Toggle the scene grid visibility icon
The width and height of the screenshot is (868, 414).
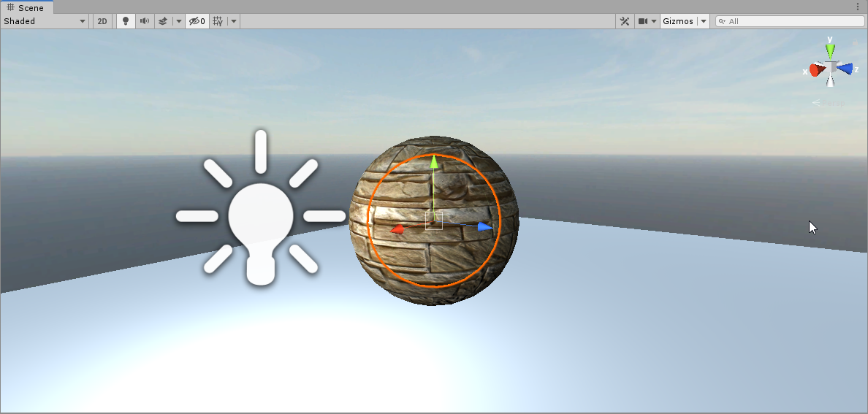218,21
